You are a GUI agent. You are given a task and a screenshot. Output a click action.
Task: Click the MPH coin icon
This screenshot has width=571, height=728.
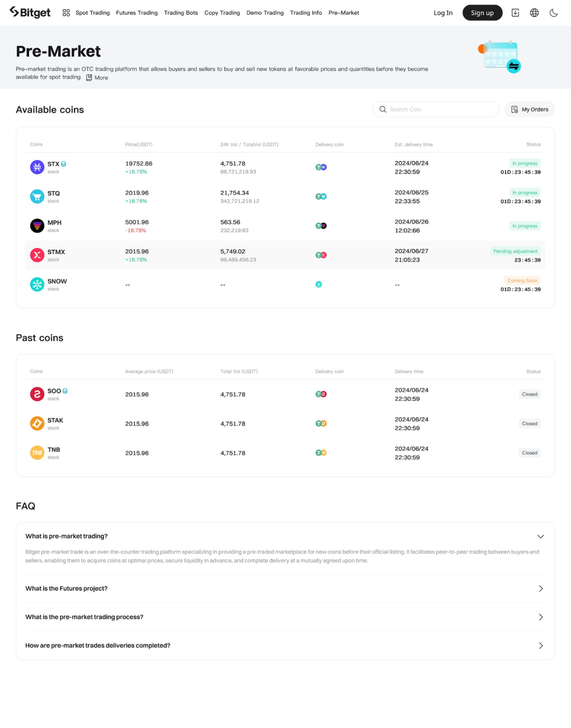(37, 226)
